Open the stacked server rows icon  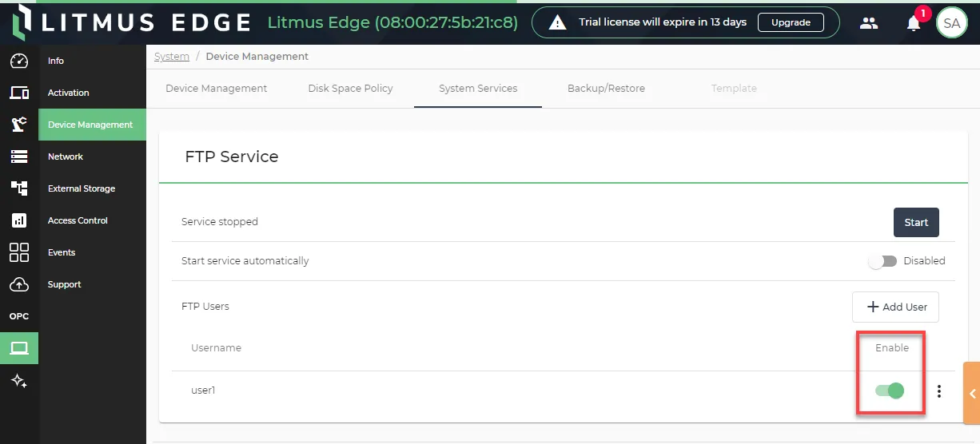tap(19, 157)
